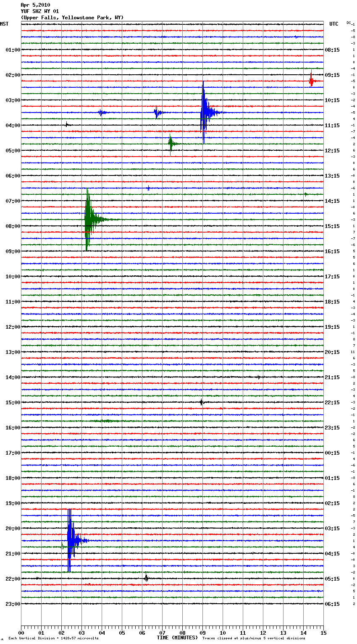This screenshot has width=357, height=644.
Task: Click the "21:15" UTC time label
Action: (x=332, y=377)
